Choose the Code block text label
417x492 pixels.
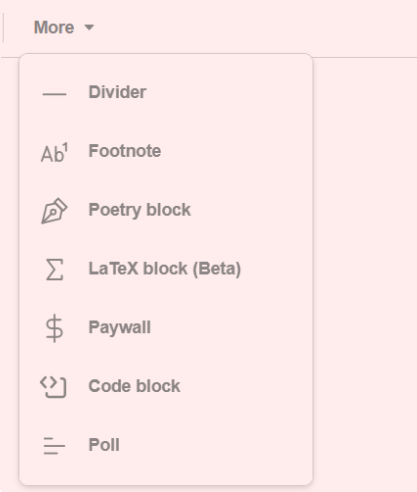point(134,386)
